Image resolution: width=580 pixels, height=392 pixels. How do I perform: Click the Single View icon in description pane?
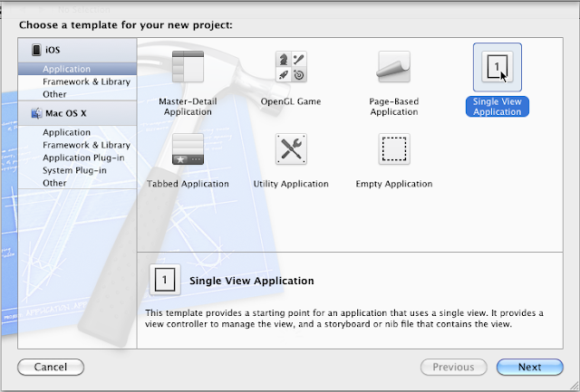click(165, 280)
